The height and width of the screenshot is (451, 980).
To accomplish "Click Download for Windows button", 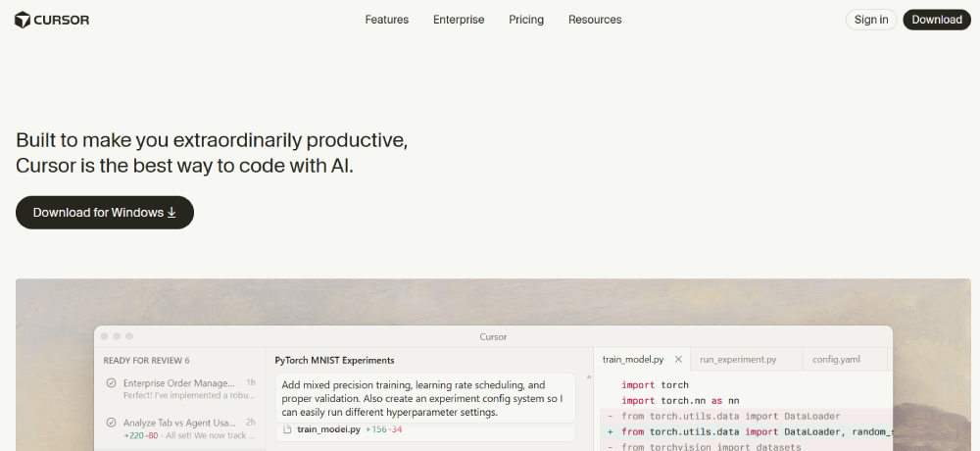I will coord(105,213).
